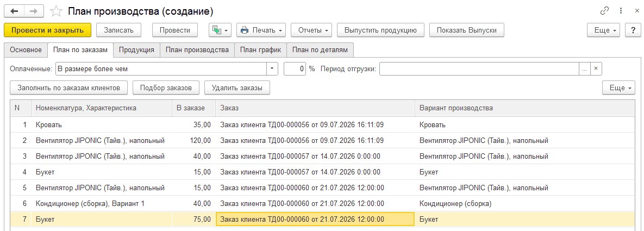Viewport: 644px width, 231px height.
Task: Select Вентилятор JIPONIC nomenclature in row 3
Action: click(102, 156)
